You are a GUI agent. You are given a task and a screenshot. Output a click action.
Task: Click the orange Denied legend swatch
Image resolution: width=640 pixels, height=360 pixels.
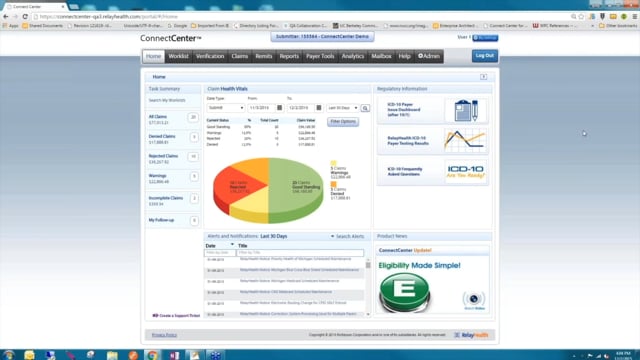(x=333, y=184)
